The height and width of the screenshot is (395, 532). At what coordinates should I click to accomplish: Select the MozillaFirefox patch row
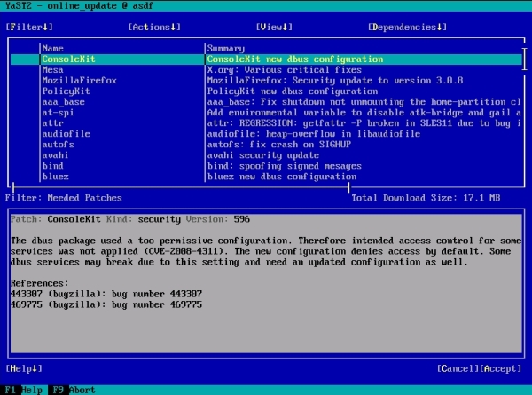pyautogui.click(x=266, y=81)
